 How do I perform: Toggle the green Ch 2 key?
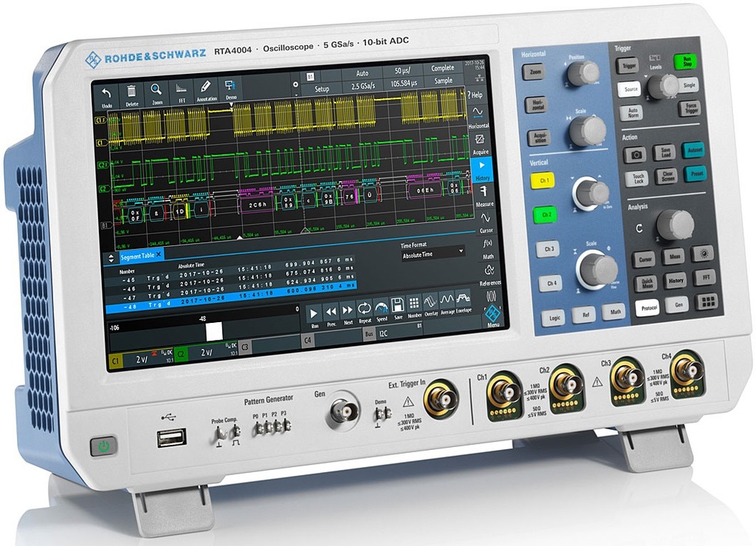546,215
